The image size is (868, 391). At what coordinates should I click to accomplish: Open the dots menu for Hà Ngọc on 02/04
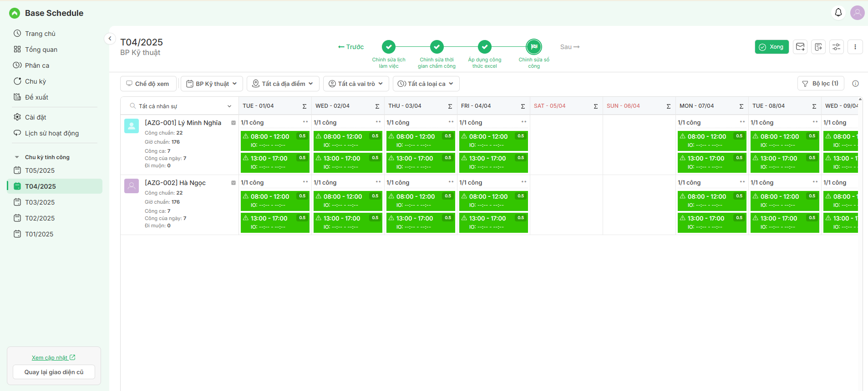[378, 182]
